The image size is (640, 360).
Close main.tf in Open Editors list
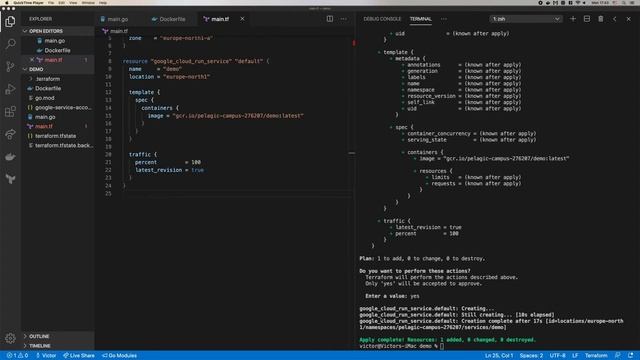pos(32,60)
